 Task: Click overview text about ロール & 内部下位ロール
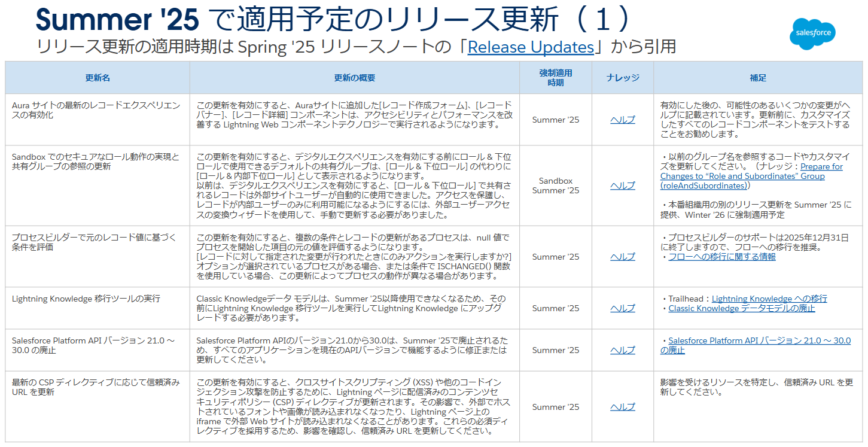point(354,186)
